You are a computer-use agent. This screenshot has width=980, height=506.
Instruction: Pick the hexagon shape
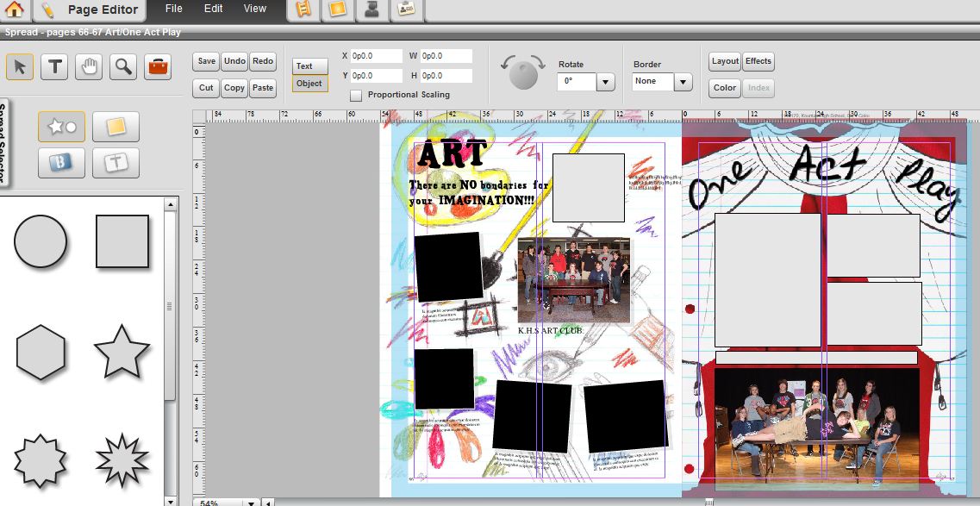click(41, 352)
